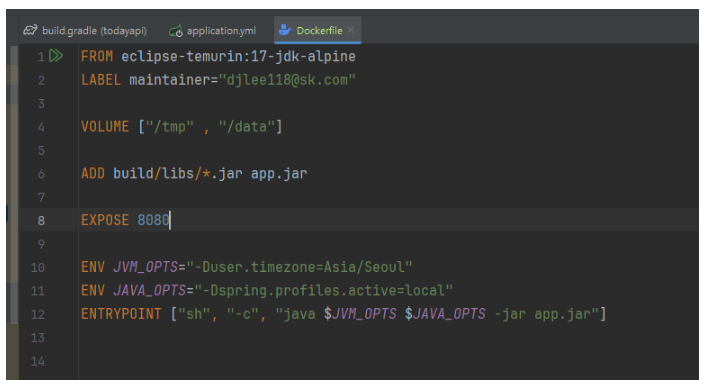Click the maintainer key on line 2

(x=170, y=80)
